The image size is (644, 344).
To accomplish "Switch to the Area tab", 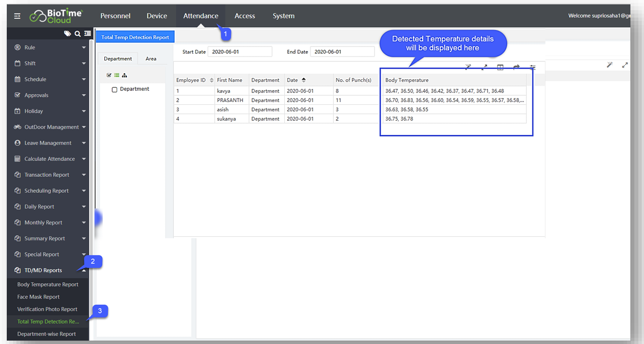I will [x=151, y=58].
